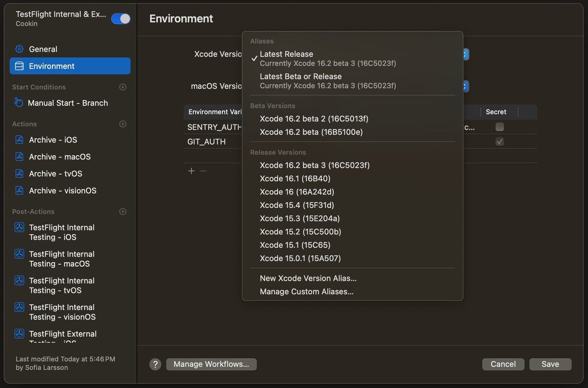Select Manual Start - Branch condition
The height and width of the screenshot is (388, 588).
pyautogui.click(x=70, y=103)
